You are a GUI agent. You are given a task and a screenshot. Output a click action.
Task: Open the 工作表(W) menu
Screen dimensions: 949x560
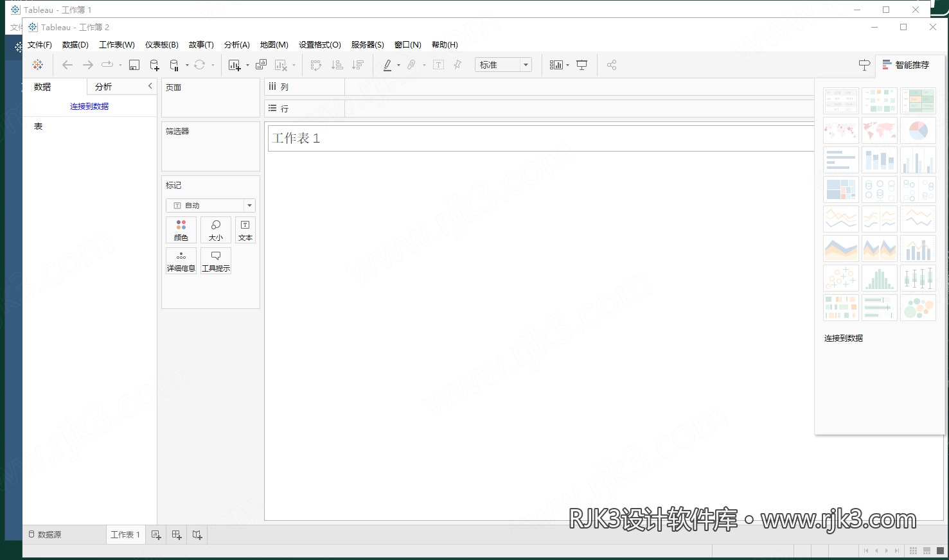point(117,45)
